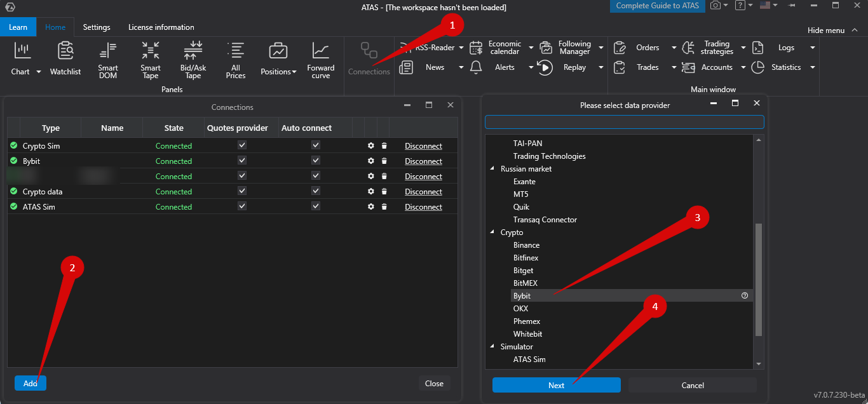
Task: Open the Statistics pie-chart icon
Action: [x=757, y=67]
